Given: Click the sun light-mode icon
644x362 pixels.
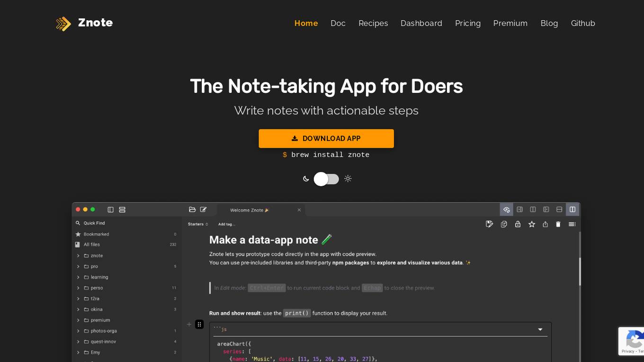Looking at the screenshot, I should point(348,179).
